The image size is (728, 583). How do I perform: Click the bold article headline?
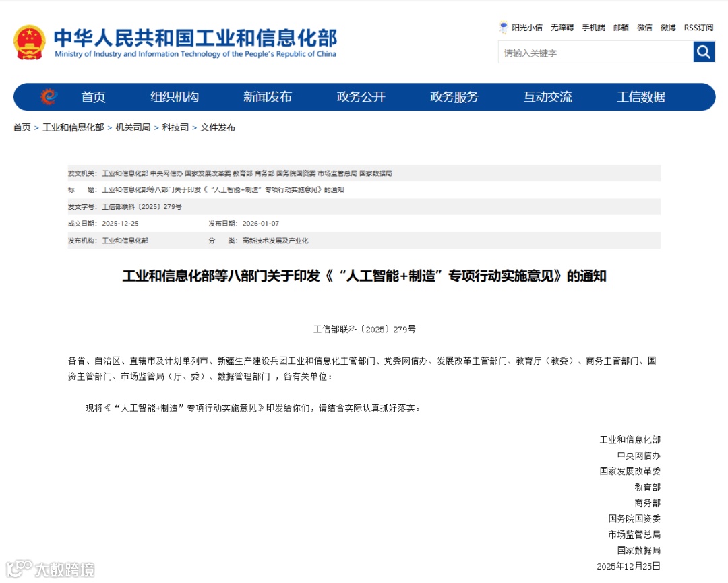click(364, 276)
